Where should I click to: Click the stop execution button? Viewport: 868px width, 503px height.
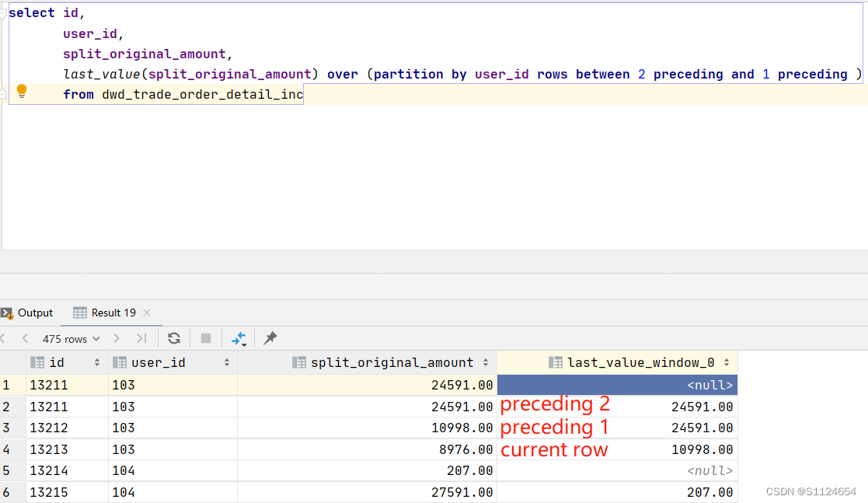tap(206, 338)
